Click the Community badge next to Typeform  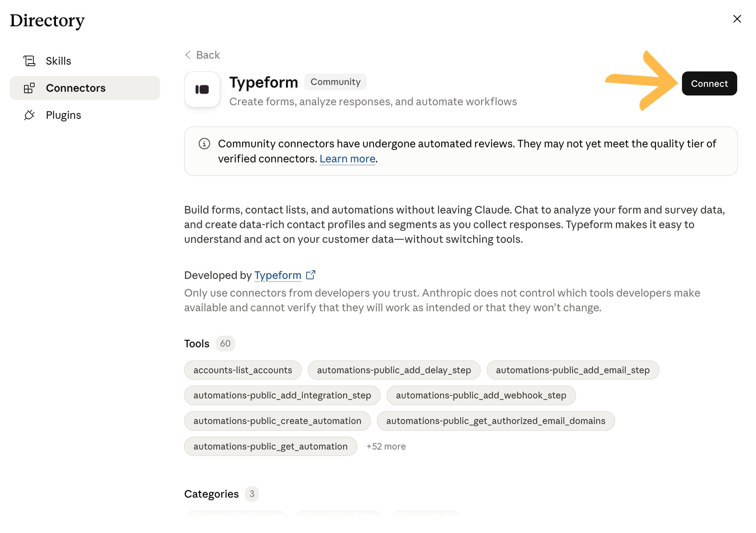point(336,82)
